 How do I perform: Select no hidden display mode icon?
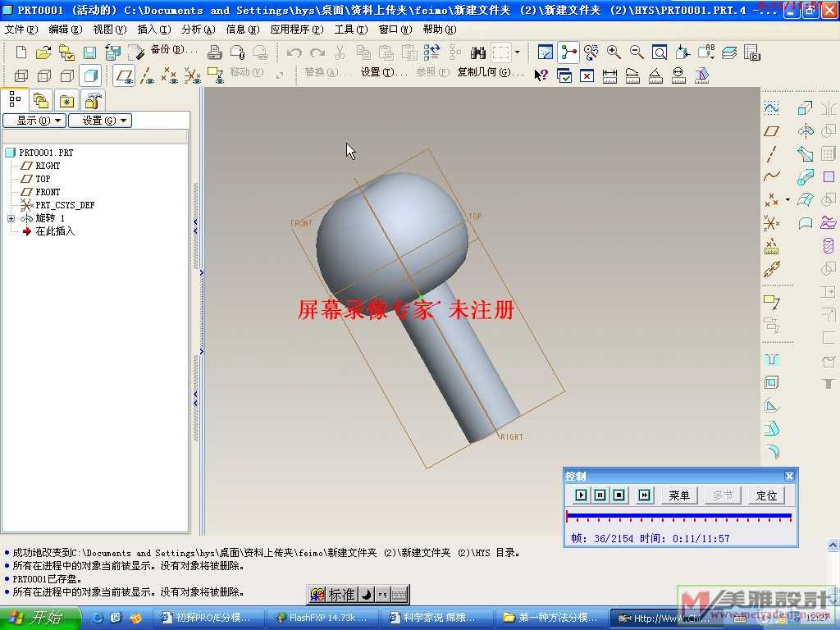67,75
